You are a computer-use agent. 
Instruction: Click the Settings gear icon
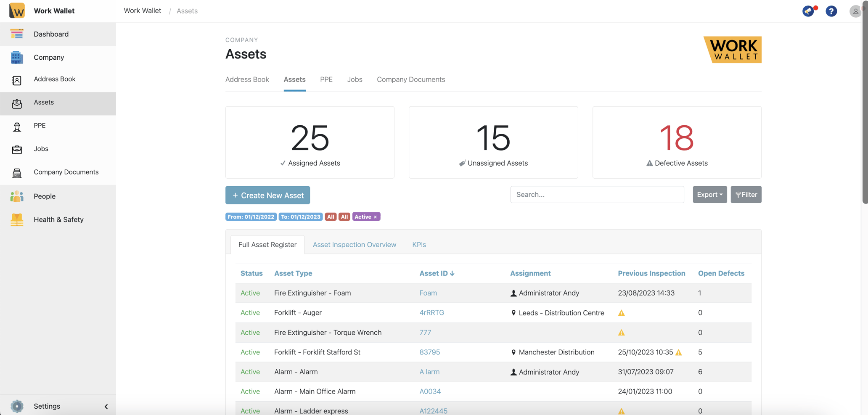click(17, 406)
